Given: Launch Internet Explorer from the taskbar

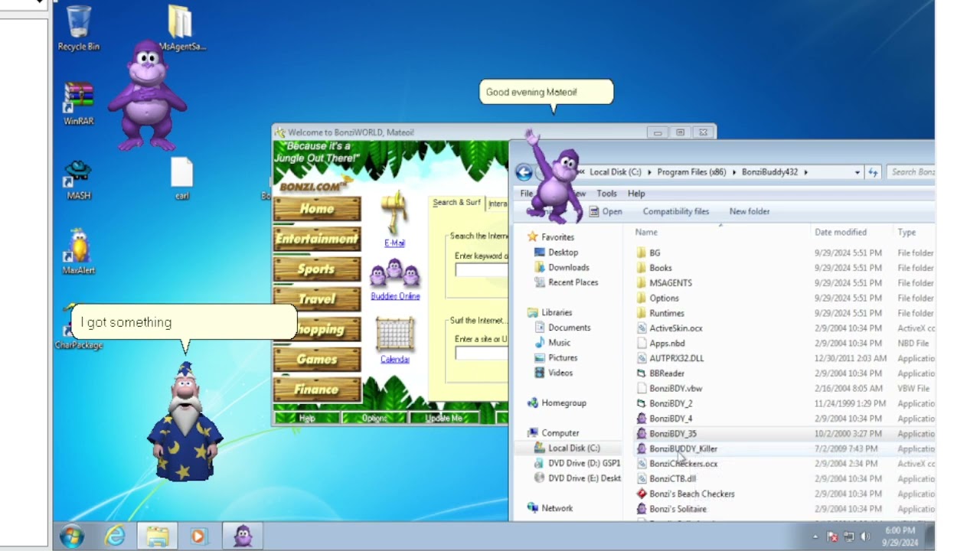Looking at the screenshot, I should (115, 536).
